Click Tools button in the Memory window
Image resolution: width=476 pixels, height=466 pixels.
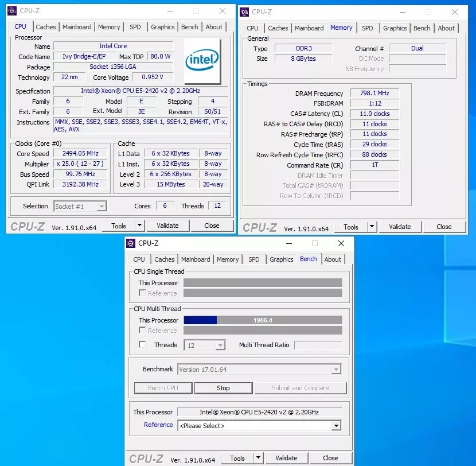click(351, 227)
